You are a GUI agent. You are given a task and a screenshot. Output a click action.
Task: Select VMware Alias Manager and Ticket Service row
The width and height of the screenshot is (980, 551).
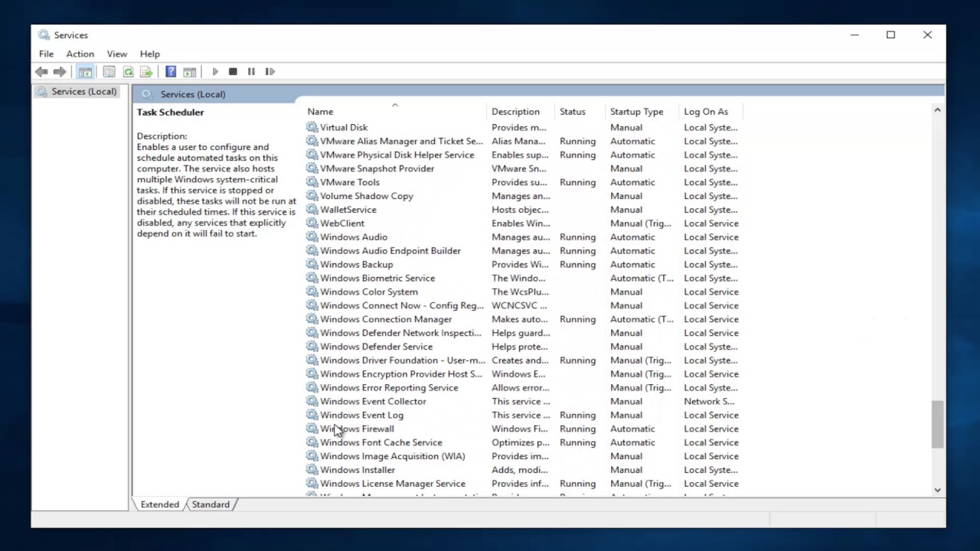(x=524, y=142)
